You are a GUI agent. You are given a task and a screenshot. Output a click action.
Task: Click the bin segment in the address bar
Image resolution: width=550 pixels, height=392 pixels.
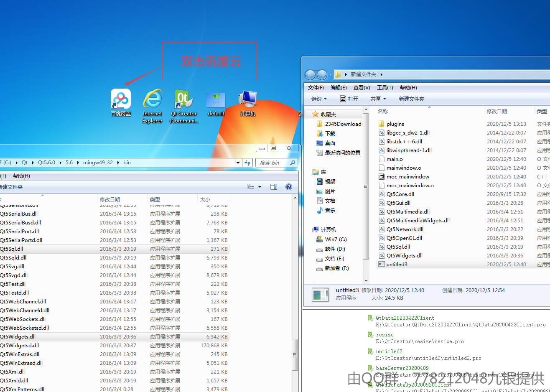[127, 163]
